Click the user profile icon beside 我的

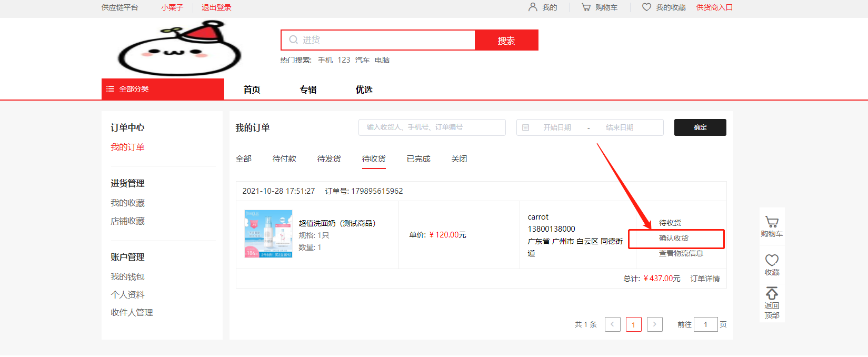(x=533, y=7)
